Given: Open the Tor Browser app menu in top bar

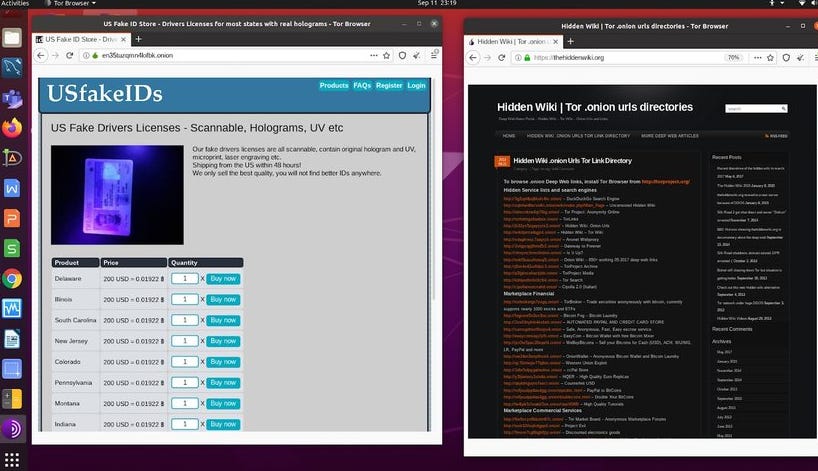Looking at the screenshot, I should coord(71,3).
